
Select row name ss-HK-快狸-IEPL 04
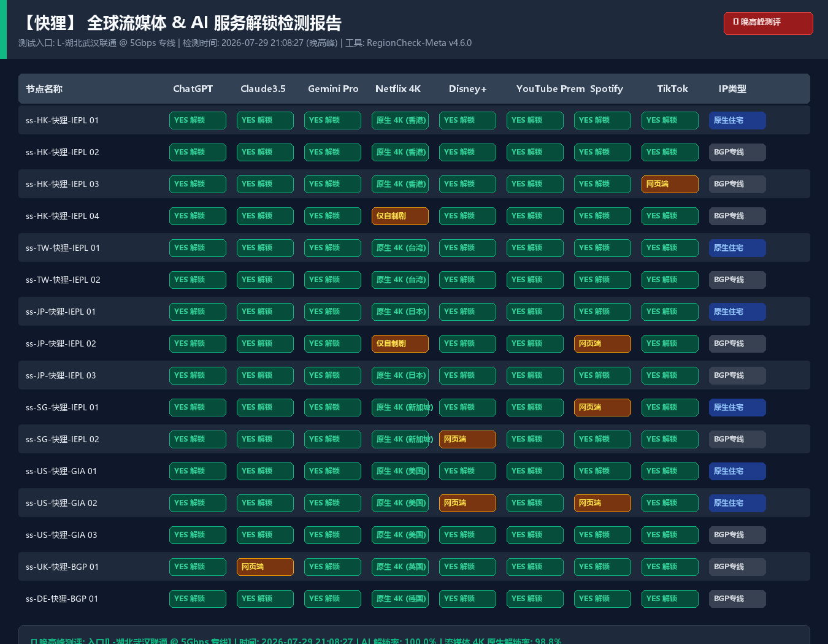click(62, 216)
